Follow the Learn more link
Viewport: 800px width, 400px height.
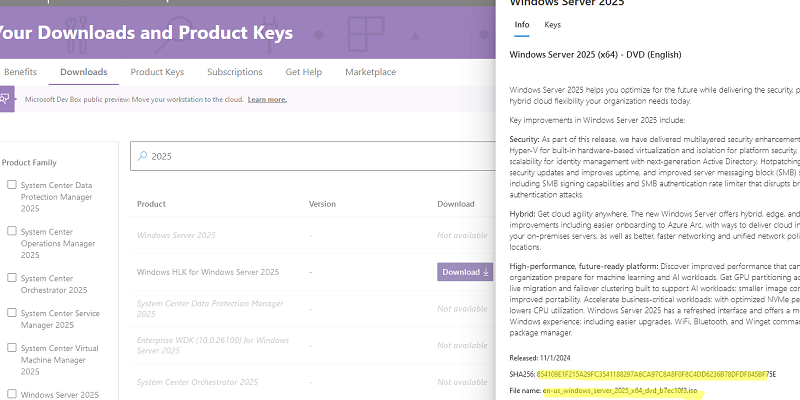click(267, 100)
